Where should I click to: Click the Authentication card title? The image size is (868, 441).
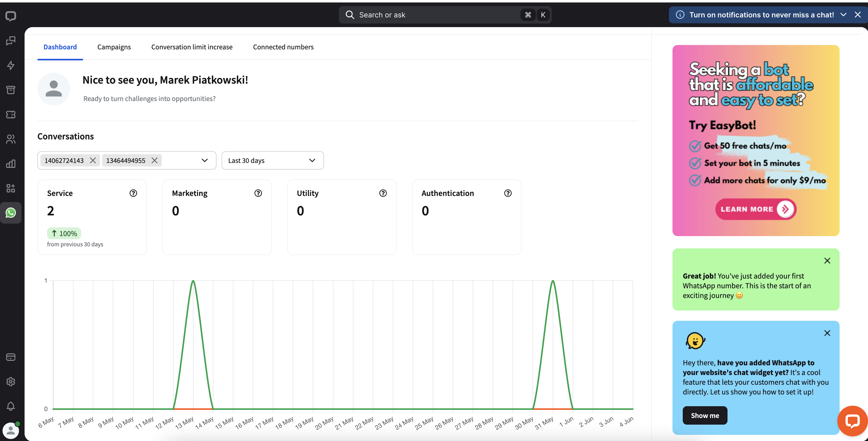pyautogui.click(x=448, y=193)
